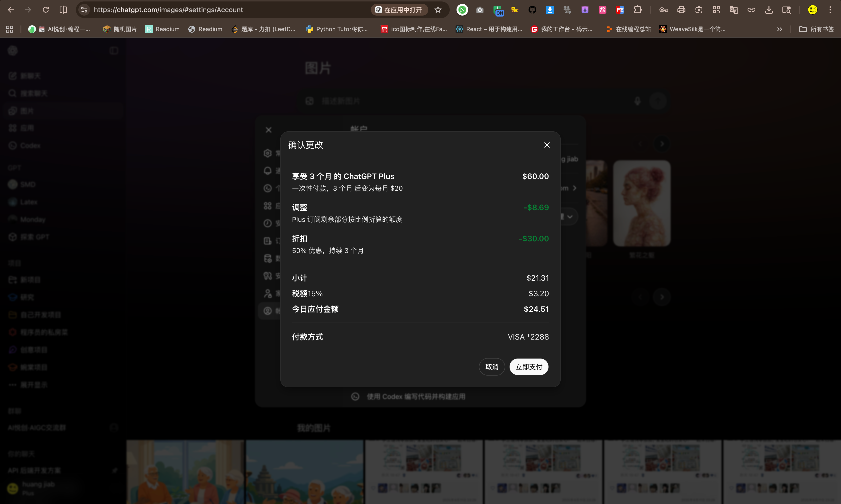841x504 pixels.
Task: Open the password manager key icon
Action: pyautogui.click(x=664, y=10)
